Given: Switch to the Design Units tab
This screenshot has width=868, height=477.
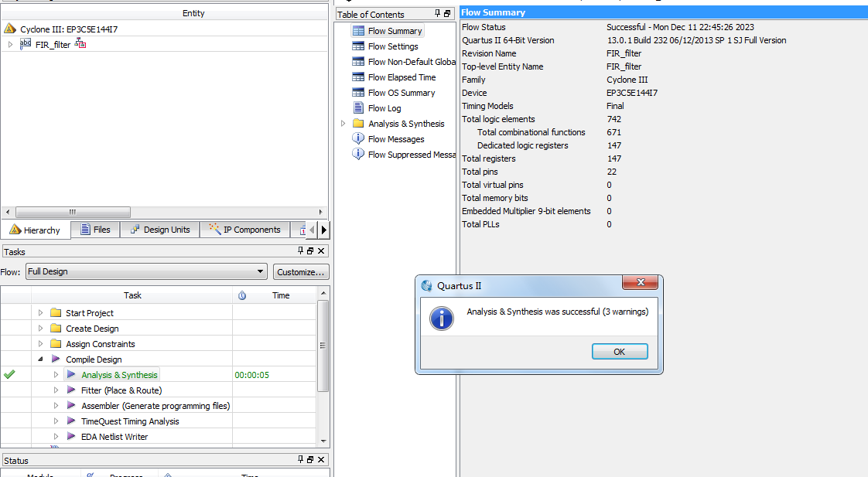Looking at the screenshot, I should [160, 229].
